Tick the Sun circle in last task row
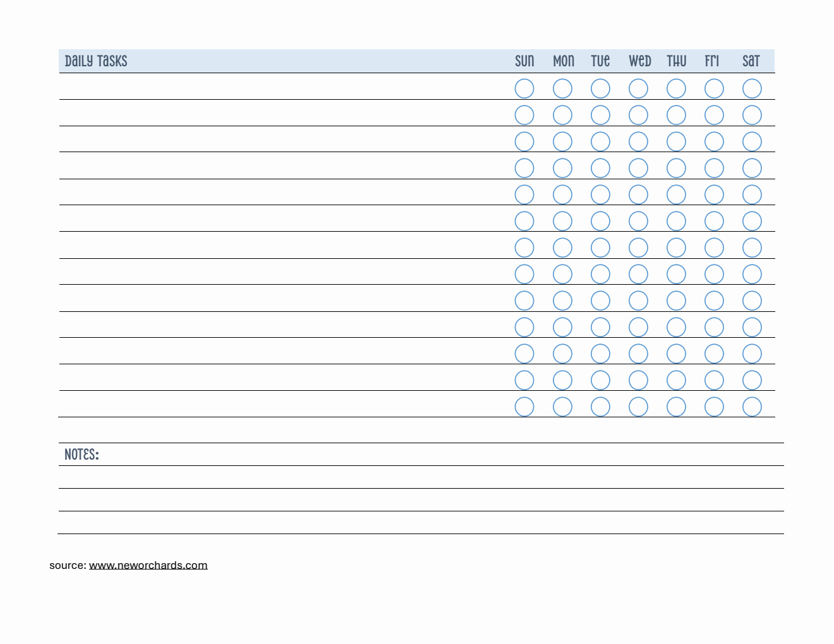The width and height of the screenshot is (834, 644). point(524,407)
